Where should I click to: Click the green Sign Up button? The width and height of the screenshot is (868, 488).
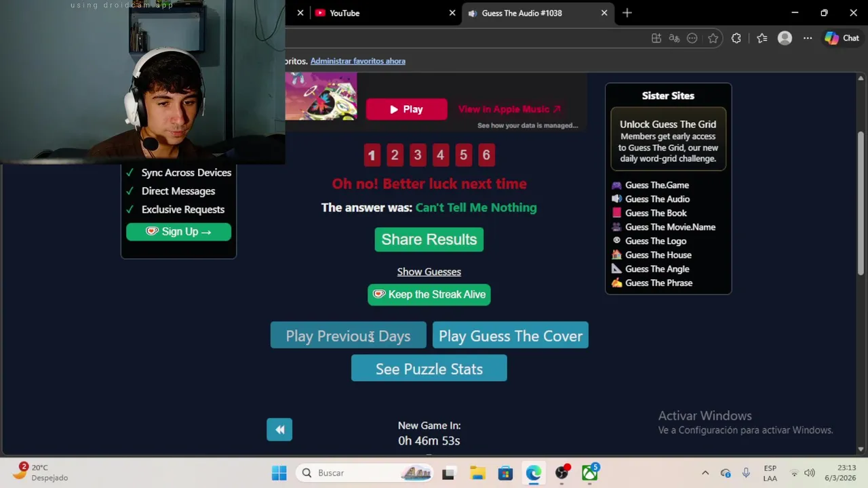pos(178,232)
